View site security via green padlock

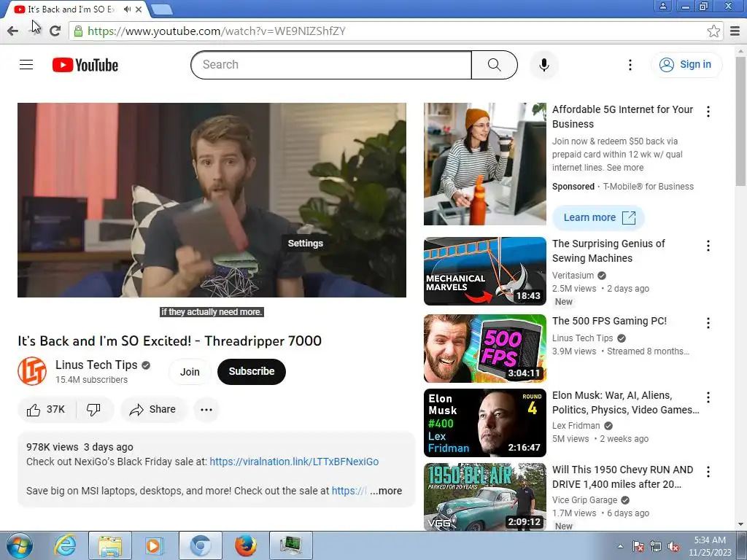click(x=78, y=31)
